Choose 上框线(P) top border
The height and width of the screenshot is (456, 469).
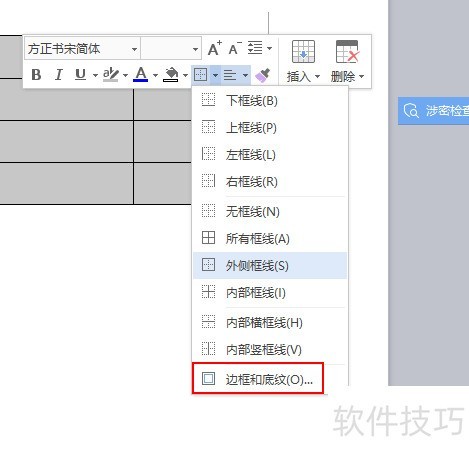click(x=270, y=127)
